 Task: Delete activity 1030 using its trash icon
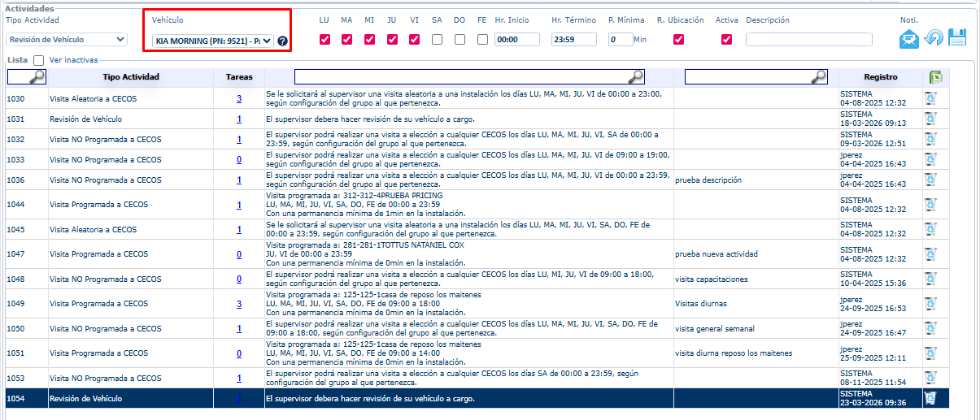930,98
